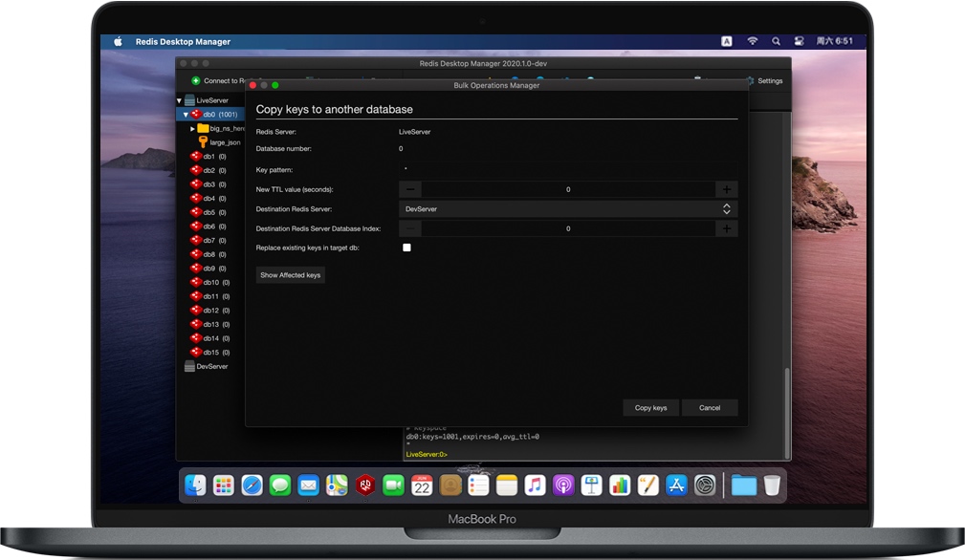This screenshot has width=965, height=560.
Task: Open the Apple menu
Action: tap(117, 41)
